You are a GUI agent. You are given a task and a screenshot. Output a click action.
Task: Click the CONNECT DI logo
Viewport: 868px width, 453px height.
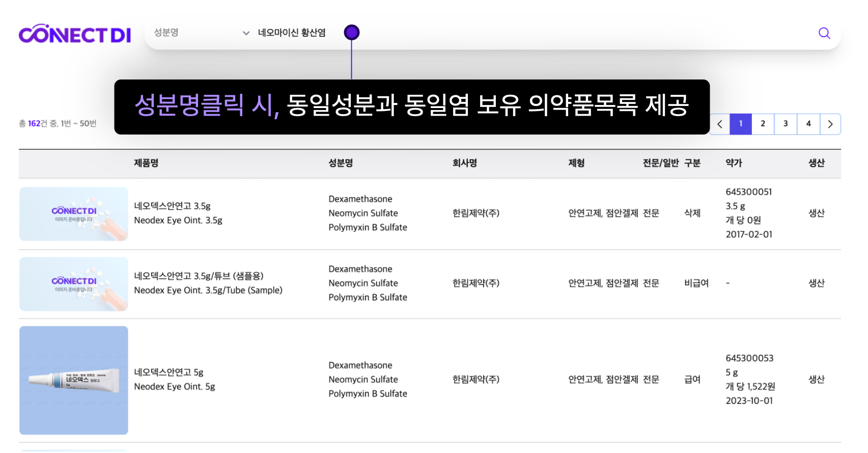[x=75, y=34]
